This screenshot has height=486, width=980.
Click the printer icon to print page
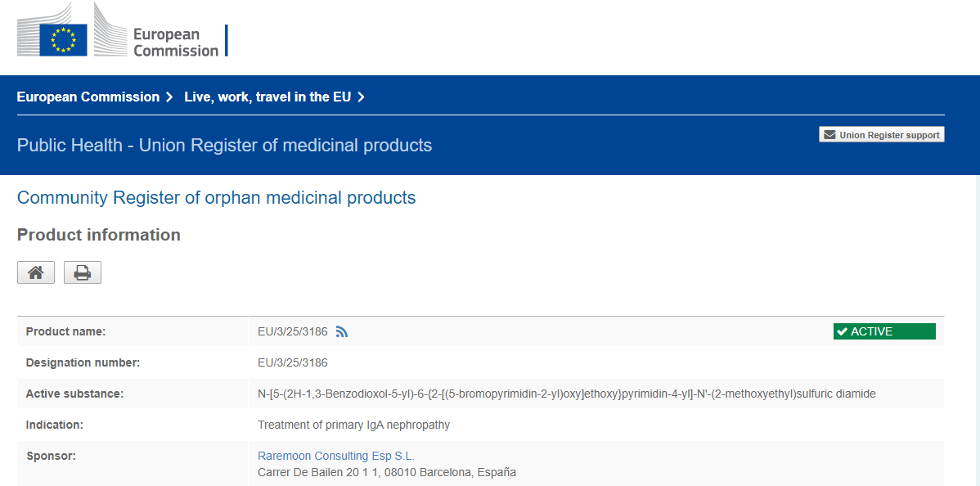point(83,272)
